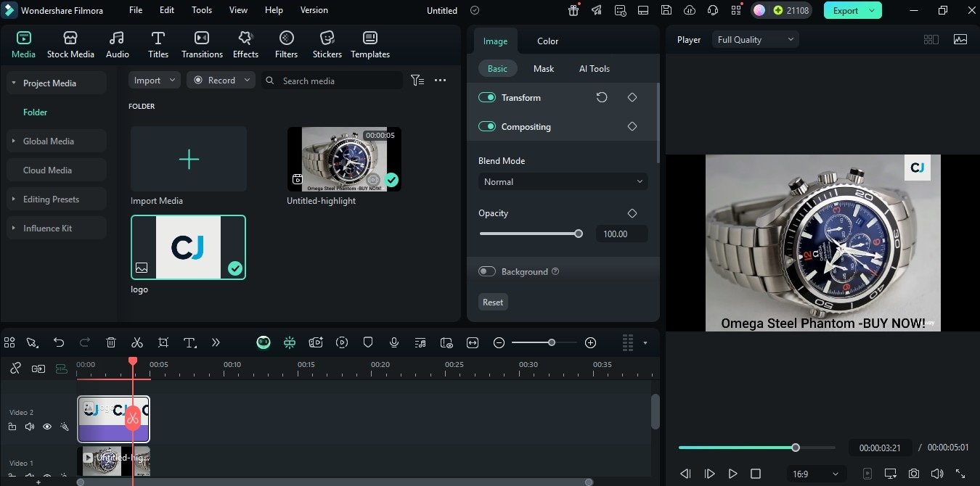Click the text tool in timeline toolbar

point(189,342)
